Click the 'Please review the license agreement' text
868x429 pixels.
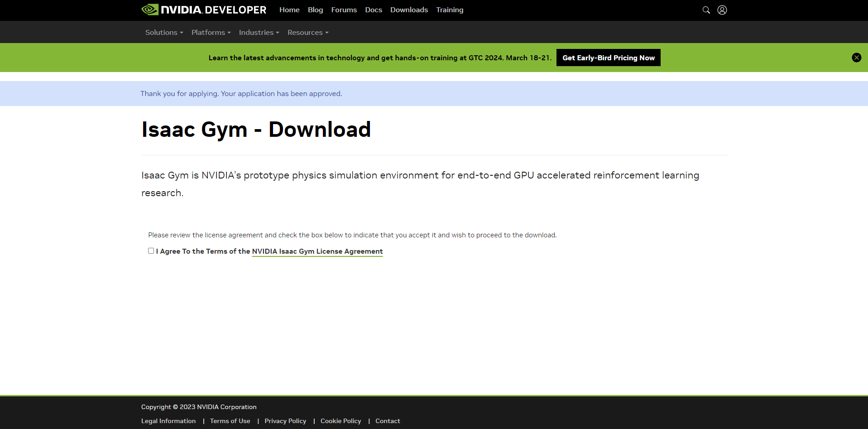352,235
